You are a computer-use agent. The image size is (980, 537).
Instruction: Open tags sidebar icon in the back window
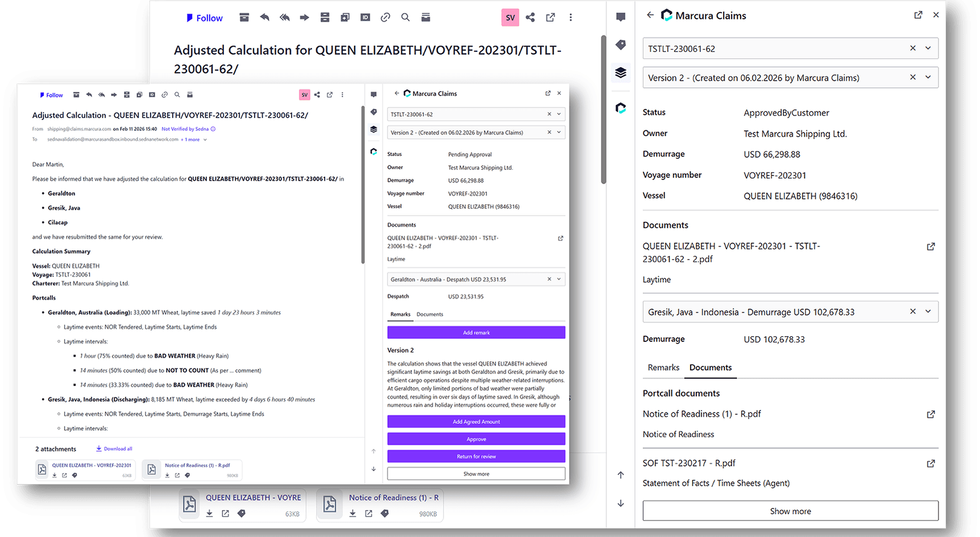621,44
